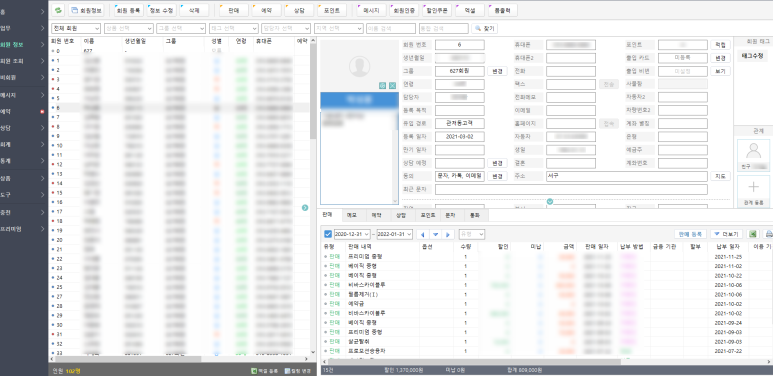Image resolution: width=773 pixels, height=376 pixels.
Task: Click the green refresh icon in toolbar
Action: coord(58,10)
